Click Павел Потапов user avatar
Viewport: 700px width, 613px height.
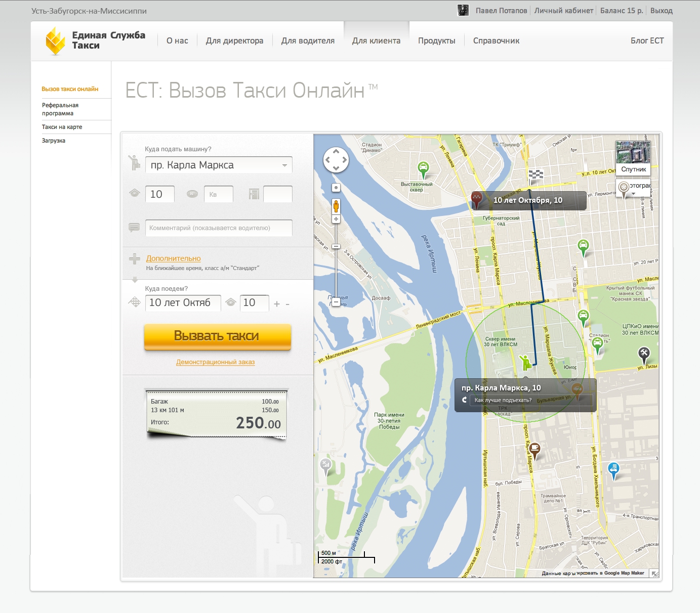[x=463, y=10]
